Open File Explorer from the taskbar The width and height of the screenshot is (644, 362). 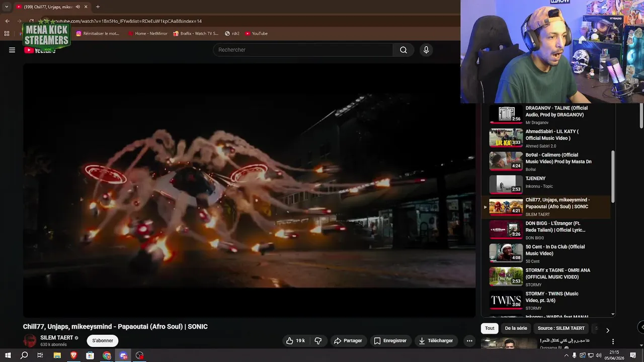coord(57,355)
